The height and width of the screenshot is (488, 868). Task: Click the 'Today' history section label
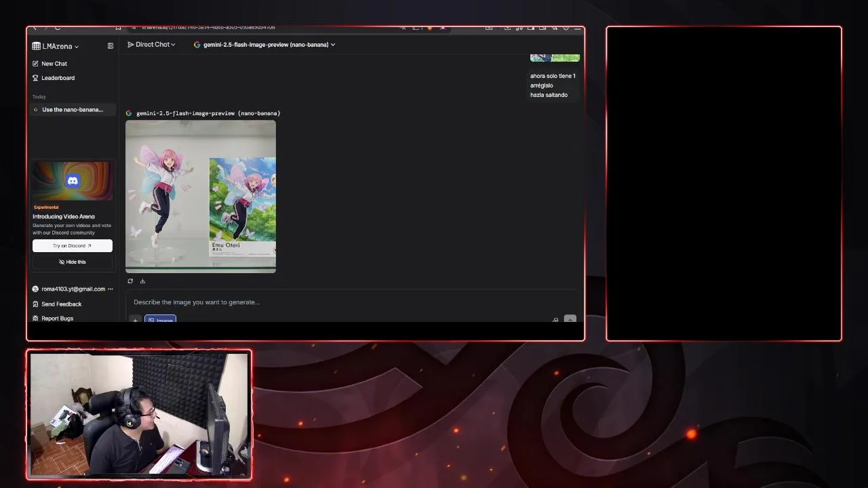[x=39, y=97]
